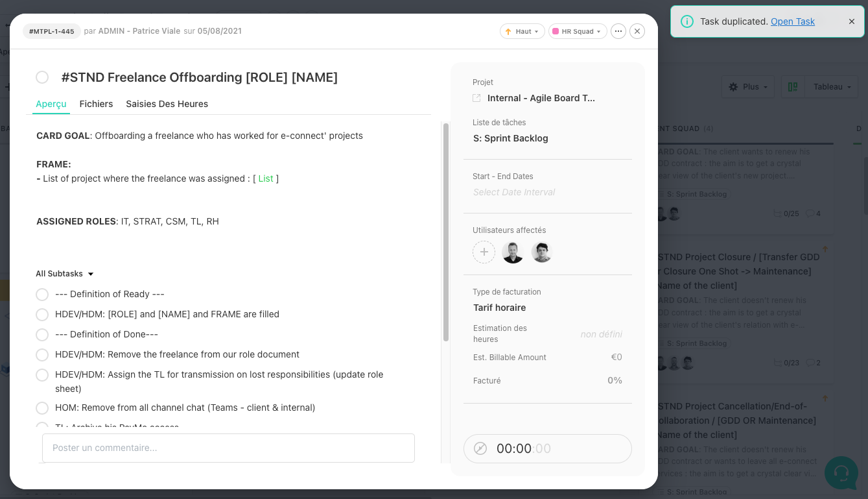Close the task detail dialog
The width and height of the screenshot is (868, 499).
637,31
